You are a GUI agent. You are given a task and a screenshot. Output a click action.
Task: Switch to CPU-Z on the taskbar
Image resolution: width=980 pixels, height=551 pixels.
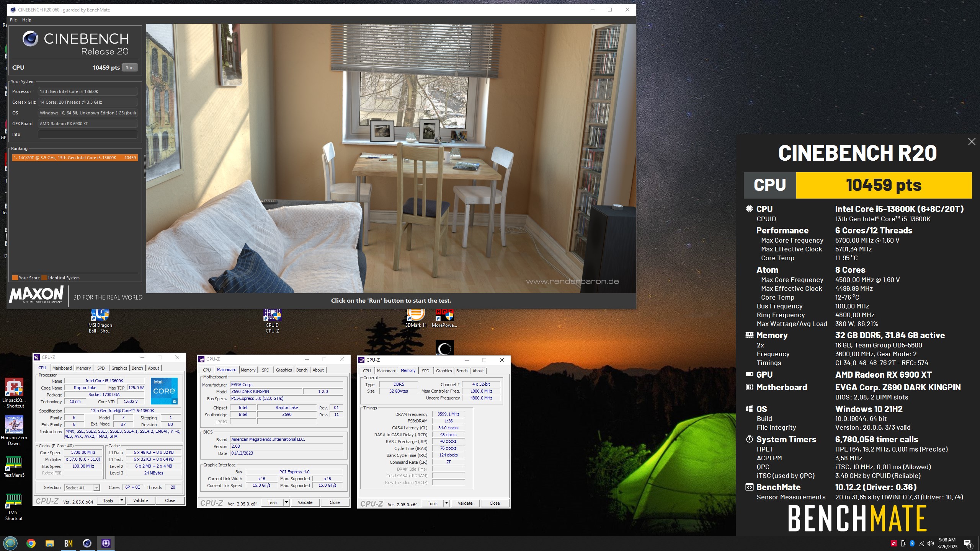(106, 543)
